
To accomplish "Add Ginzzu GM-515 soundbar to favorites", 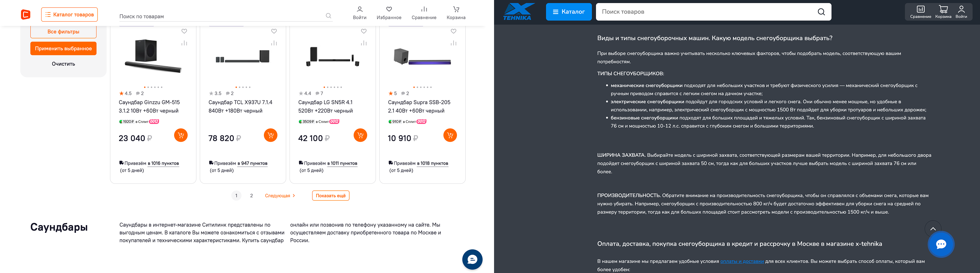I will pos(184,31).
